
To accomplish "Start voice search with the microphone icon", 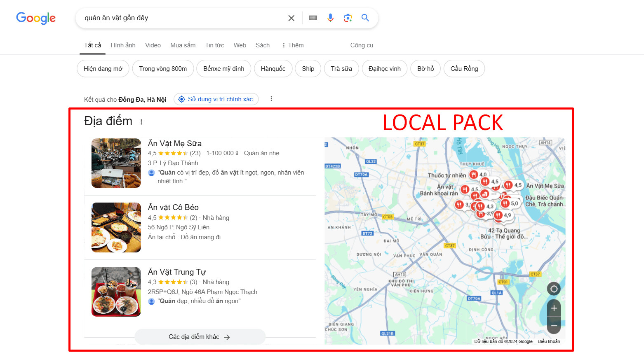I will tap(330, 18).
